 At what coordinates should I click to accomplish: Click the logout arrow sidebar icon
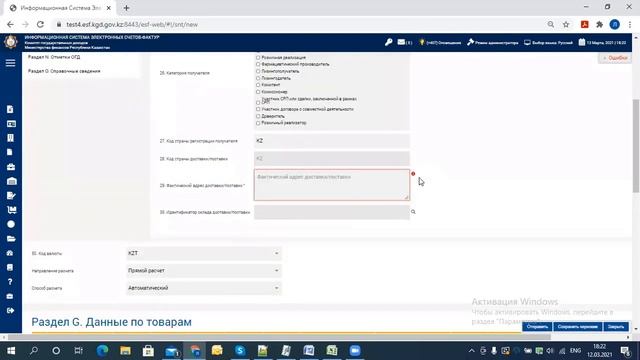pyautogui.click(x=11, y=310)
